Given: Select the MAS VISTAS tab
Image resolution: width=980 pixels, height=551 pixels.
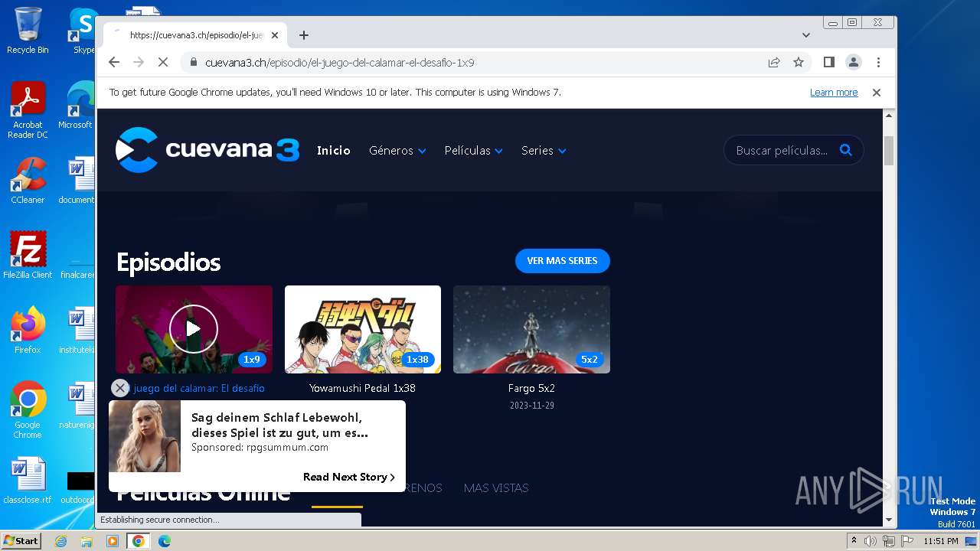Looking at the screenshot, I should coord(496,487).
